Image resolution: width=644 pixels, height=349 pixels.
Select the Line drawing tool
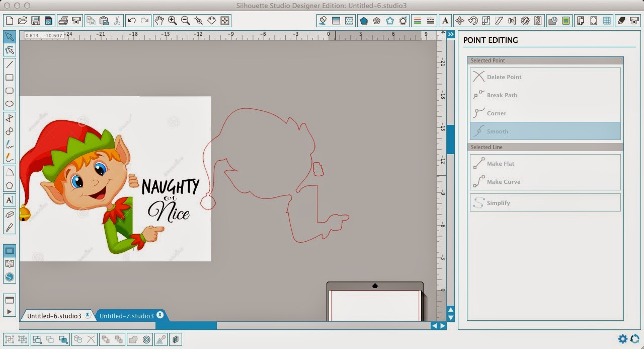click(9, 64)
